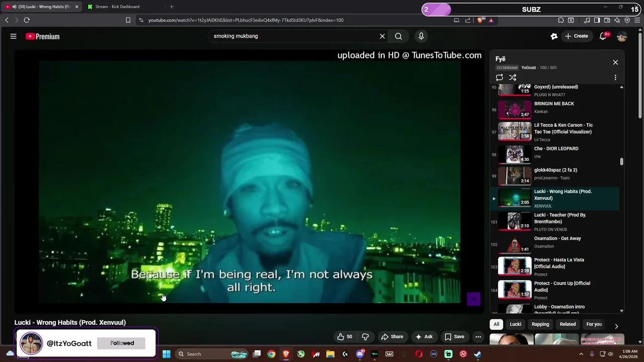Screen dimensions: 644x362
Task: Close the Lucki - Wrong Habits tab
Action: [x=77, y=7]
